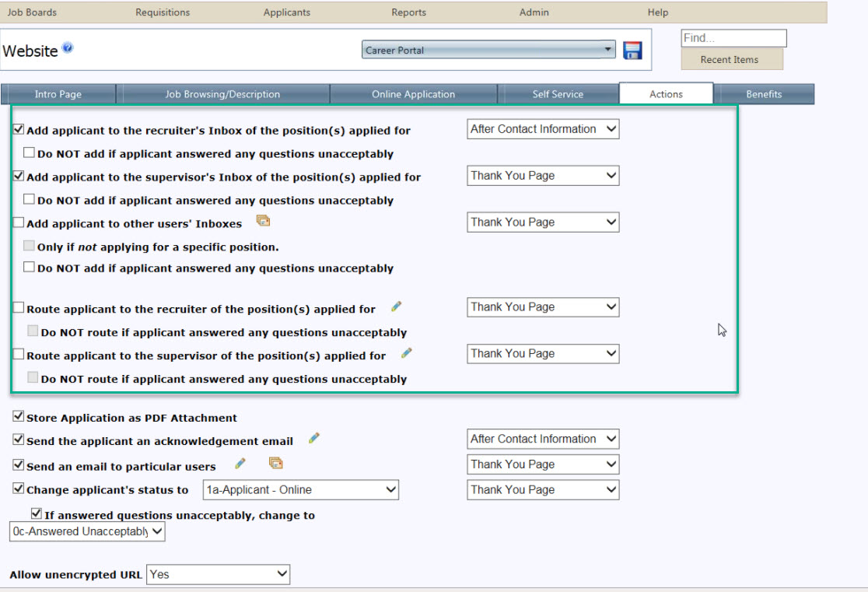Click the Recent Items button
The width and height of the screenshot is (868, 592).
point(731,60)
